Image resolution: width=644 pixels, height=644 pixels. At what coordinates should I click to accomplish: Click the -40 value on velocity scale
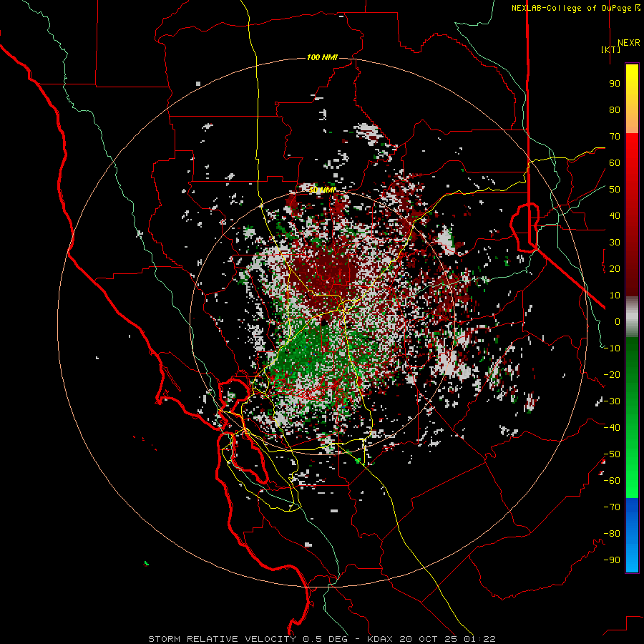pyautogui.click(x=612, y=428)
